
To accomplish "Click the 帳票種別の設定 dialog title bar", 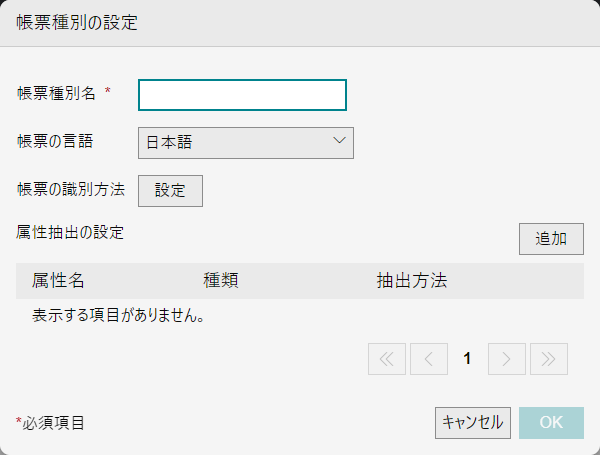I will 300,23.
